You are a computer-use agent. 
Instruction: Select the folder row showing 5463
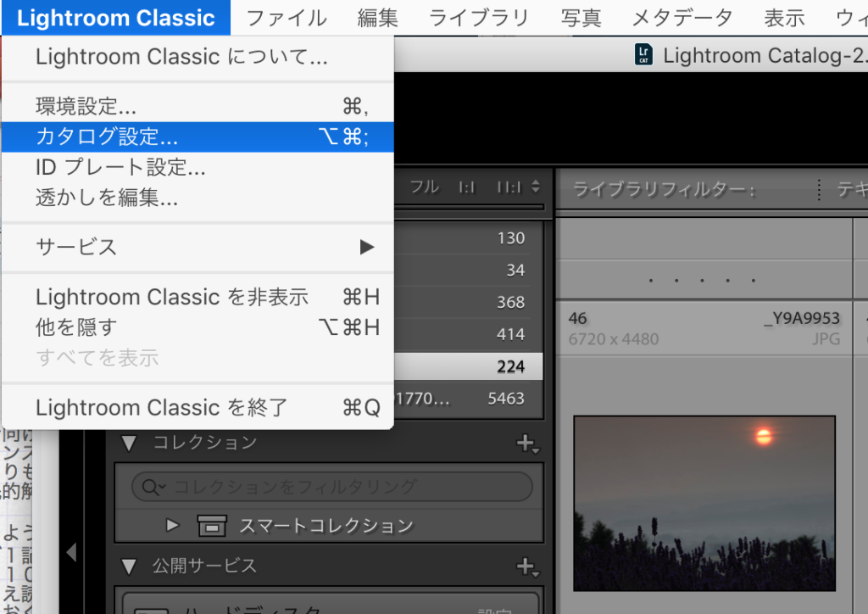[468, 399]
